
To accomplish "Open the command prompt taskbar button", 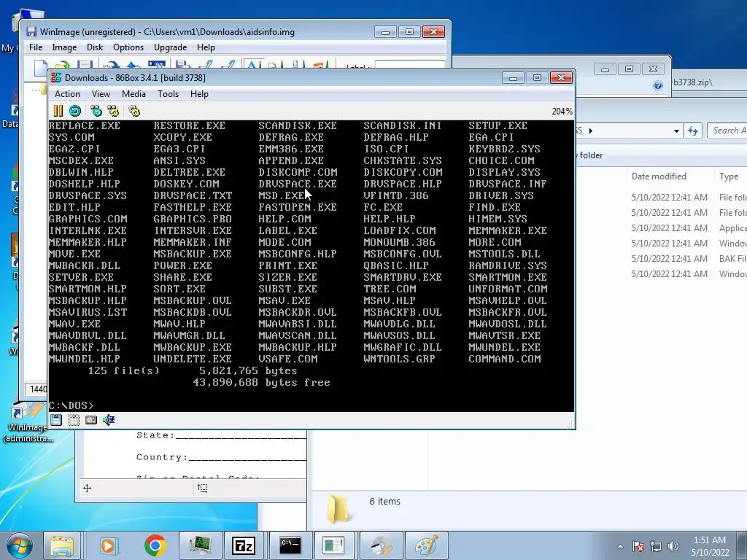I will (x=290, y=545).
